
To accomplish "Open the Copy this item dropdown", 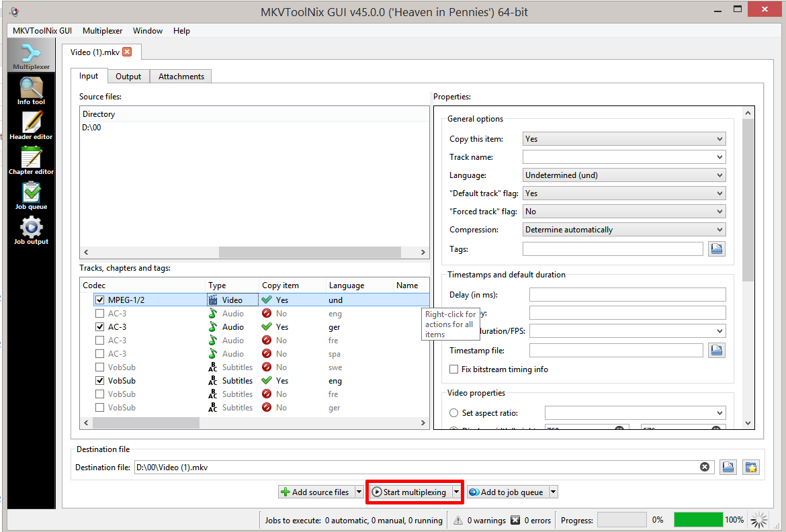I will [624, 139].
